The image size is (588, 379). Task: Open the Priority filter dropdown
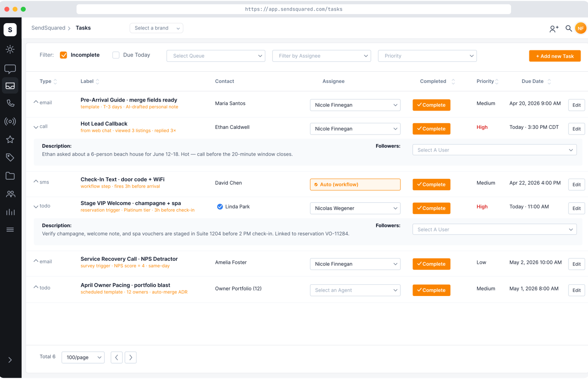click(x=427, y=56)
